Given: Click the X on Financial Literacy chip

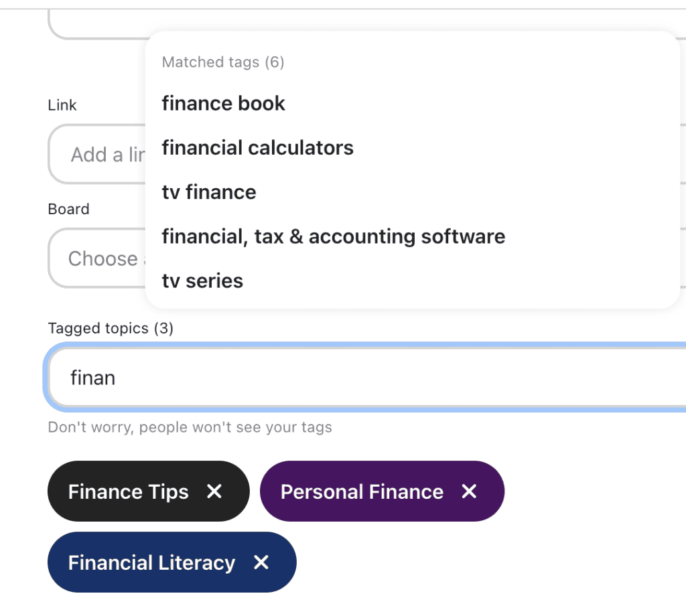Looking at the screenshot, I should tap(261, 562).
